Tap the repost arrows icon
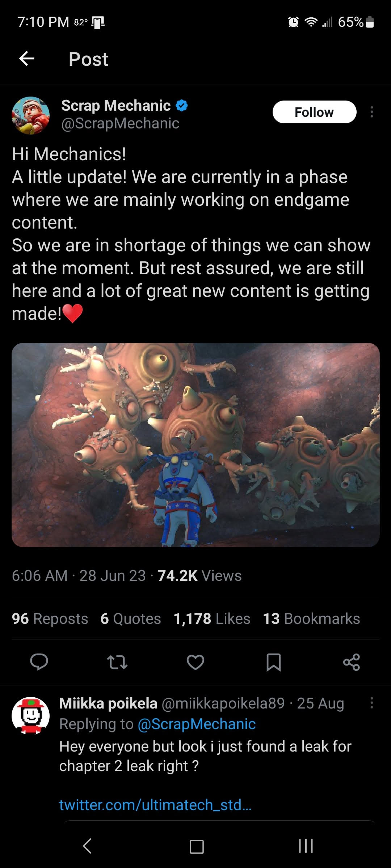The image size is (391, 868). coord(117,662)
